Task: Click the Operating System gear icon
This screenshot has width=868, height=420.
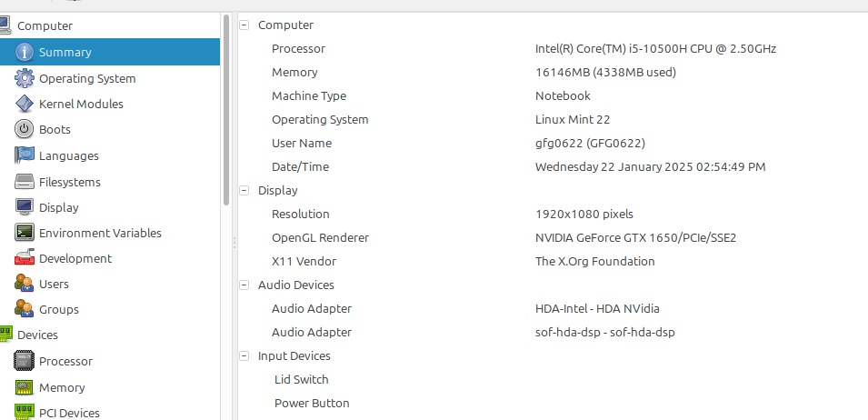Action: click(x=25, y=78)
